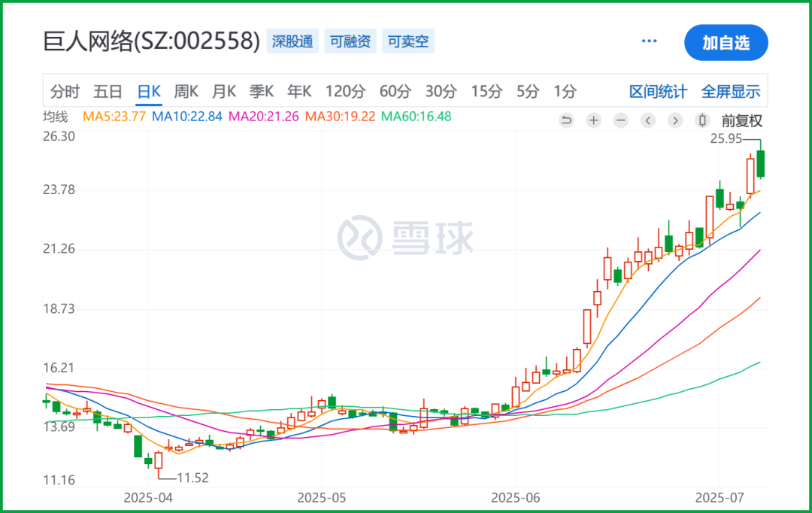Choose the 1分 interval tab
The image size is (812, 513).
coord(565,92)
